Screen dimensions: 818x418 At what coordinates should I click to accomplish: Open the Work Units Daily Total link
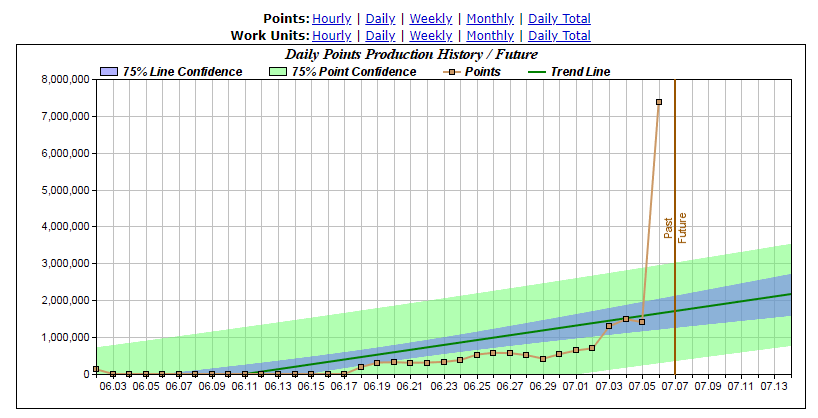559,36
